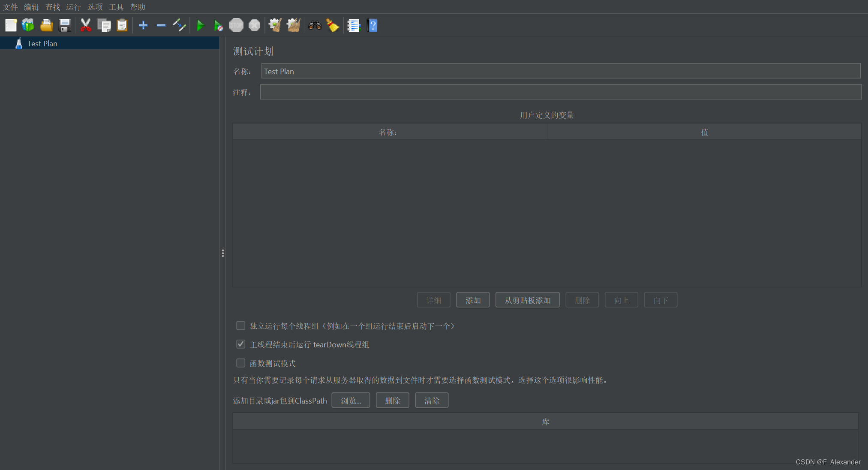Click the Save floppy disk icon

65,25
